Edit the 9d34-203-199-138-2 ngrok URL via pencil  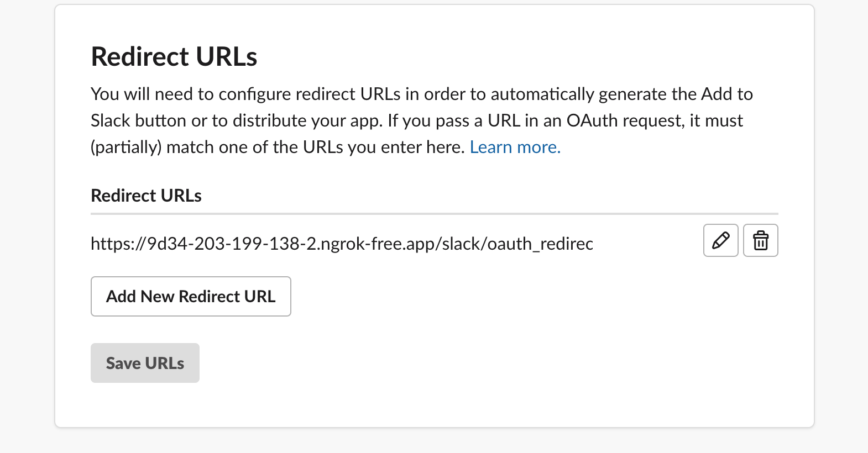[x=720, y=240]
